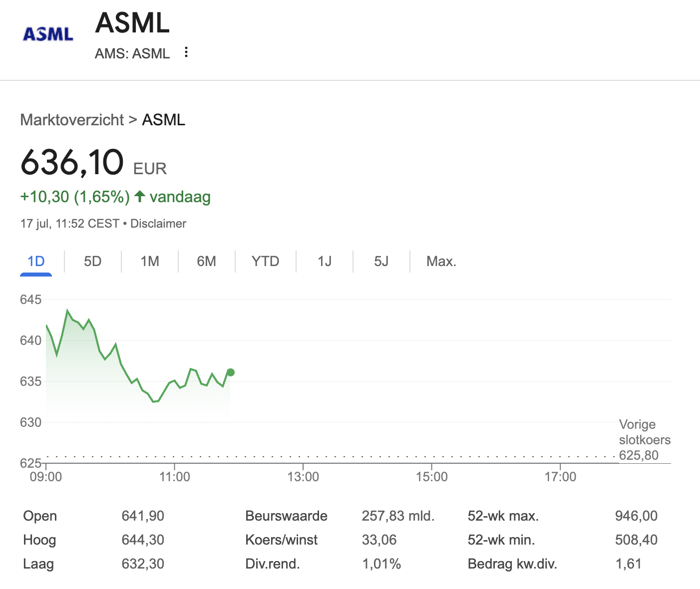The image size is (700, 589).
Task: Click the 52-wk max. value 946,00
Action: [x=636, y=516]
